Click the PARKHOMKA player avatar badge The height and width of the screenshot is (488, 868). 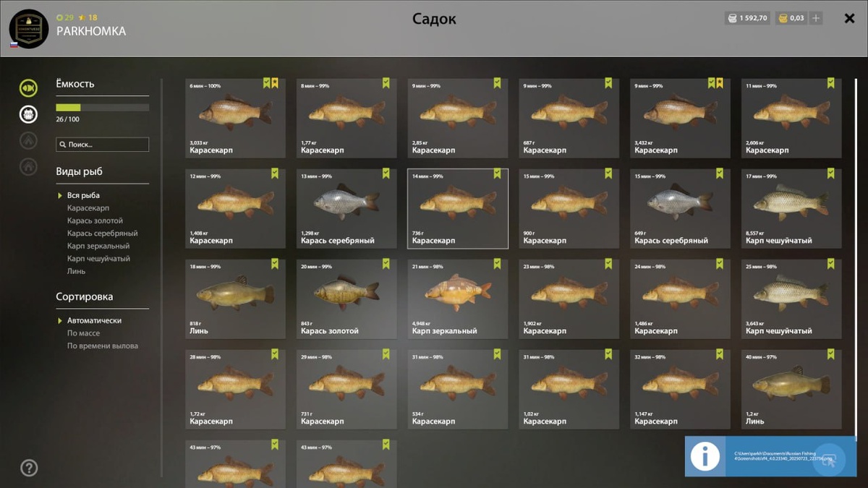coord(29,29)
